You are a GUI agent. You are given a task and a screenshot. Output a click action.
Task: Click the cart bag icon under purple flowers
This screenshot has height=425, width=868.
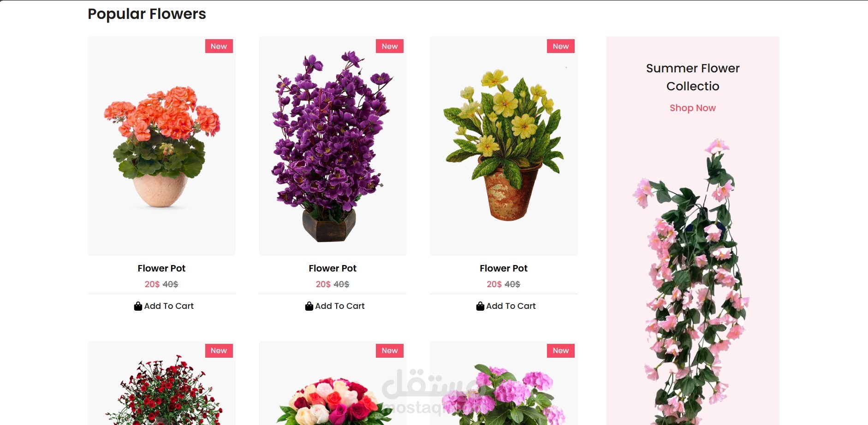coord(309,306)
